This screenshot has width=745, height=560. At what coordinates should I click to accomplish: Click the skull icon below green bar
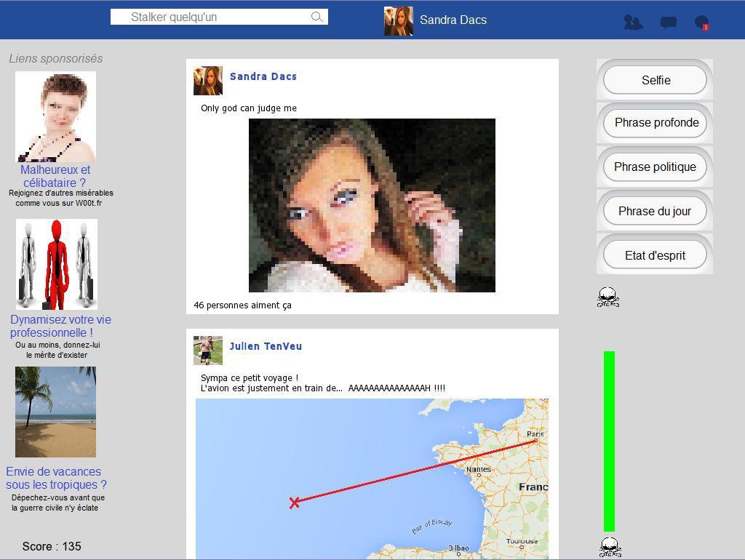pos(610,547)
